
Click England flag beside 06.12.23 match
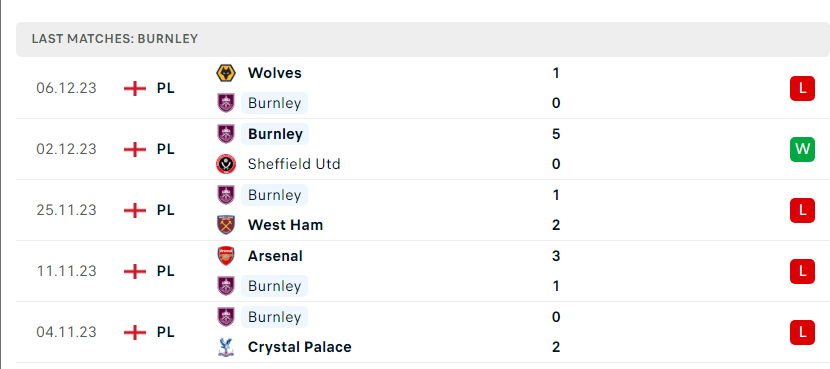[135, 88]
